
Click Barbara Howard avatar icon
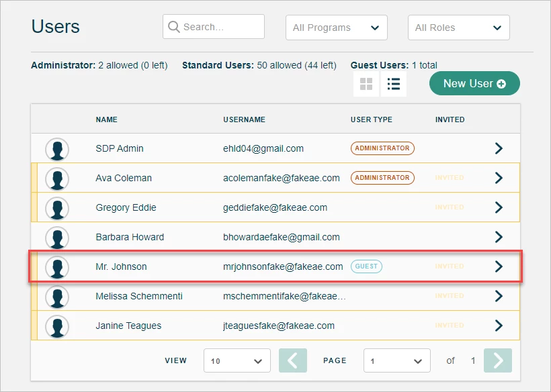click(x=57, y=238)
